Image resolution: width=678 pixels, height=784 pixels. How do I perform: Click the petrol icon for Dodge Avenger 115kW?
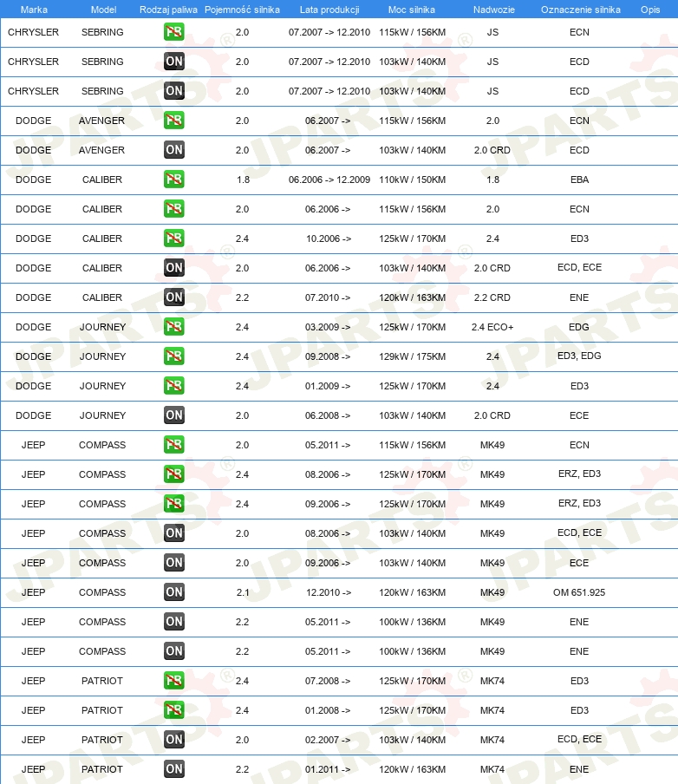pyautogui.click(x=174, y=121)
